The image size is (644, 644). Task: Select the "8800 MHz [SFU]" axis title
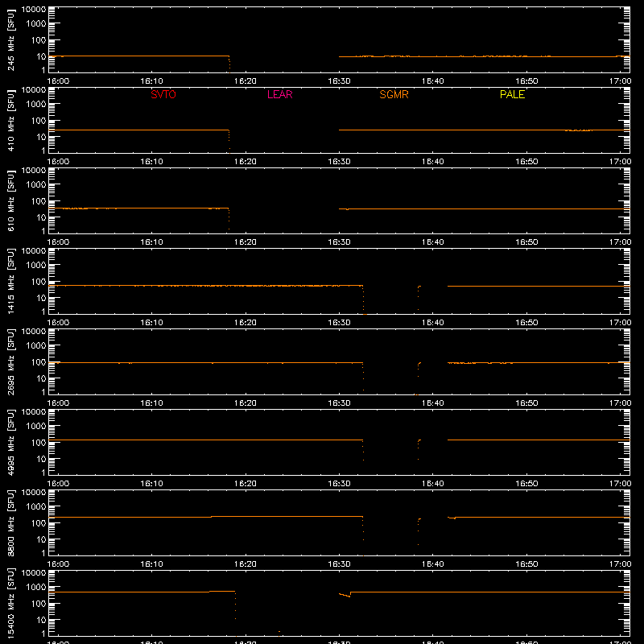tap(11, 522)
